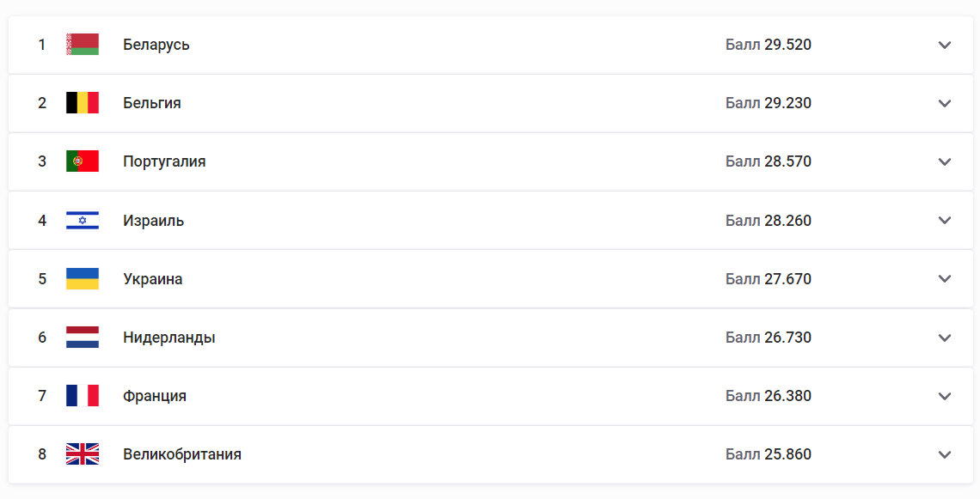Click the score Балл 27.670
This screenshot has height=499, width=980.
(x=769, y=278)
